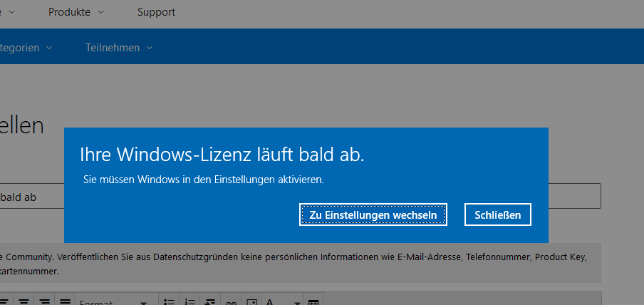644x305 pixels.
Task: Expand the partially visible Kategorien menu
Action: point(26,48)
